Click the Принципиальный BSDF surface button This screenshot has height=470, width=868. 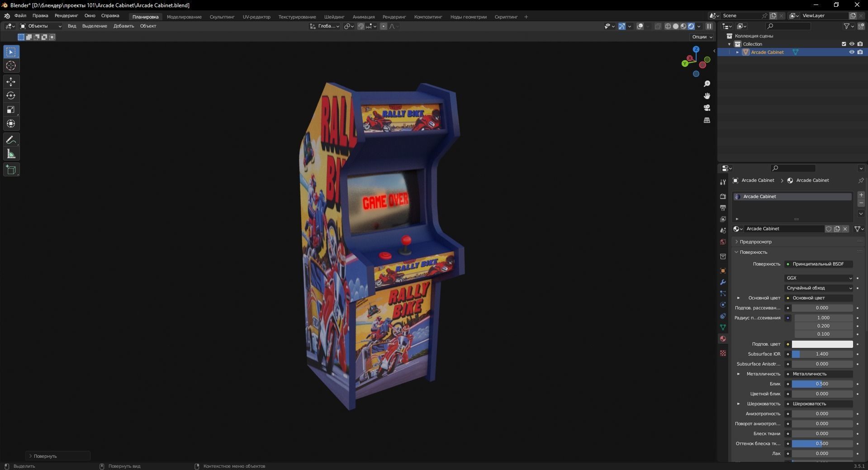[819, 264]
